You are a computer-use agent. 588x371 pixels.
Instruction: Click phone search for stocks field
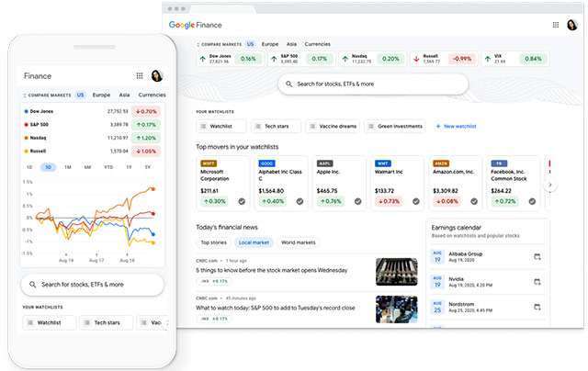(x=92, y=285)
